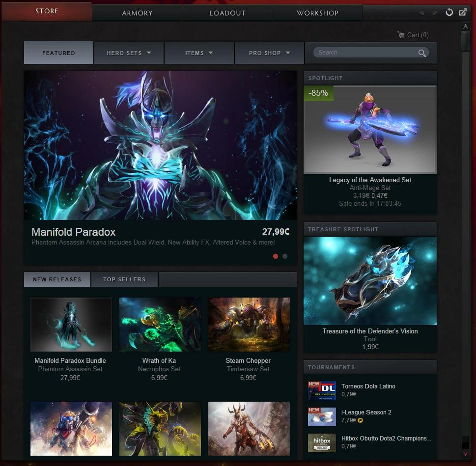The height and width of the screenshot is (466, 476).
Task: Select the Featured tab
Action: (58, 53)
